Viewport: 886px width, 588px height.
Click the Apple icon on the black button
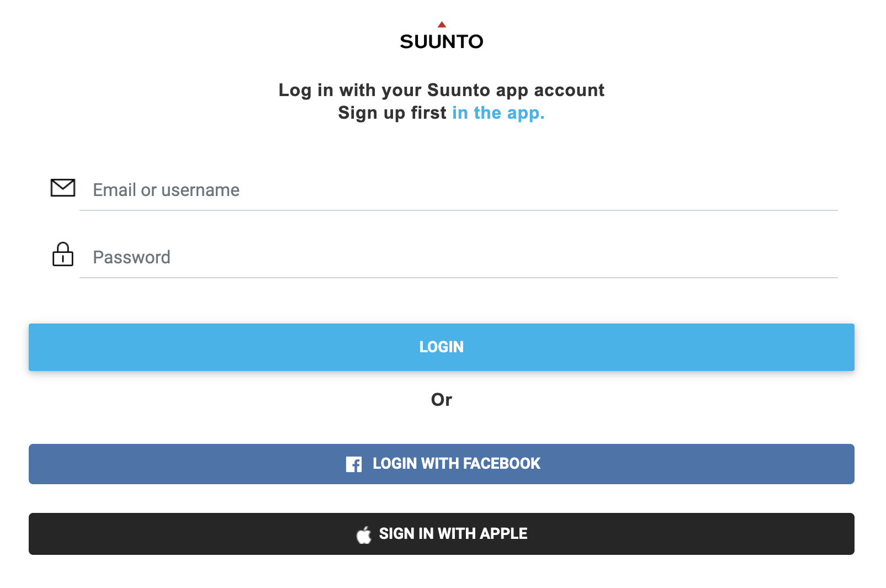point(364,534)
